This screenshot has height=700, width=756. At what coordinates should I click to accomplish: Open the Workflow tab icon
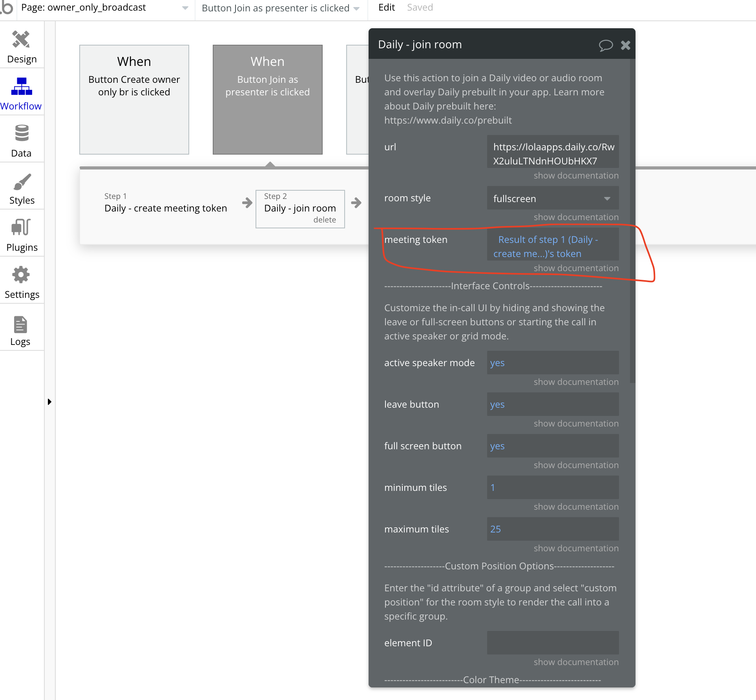point(21,86)
